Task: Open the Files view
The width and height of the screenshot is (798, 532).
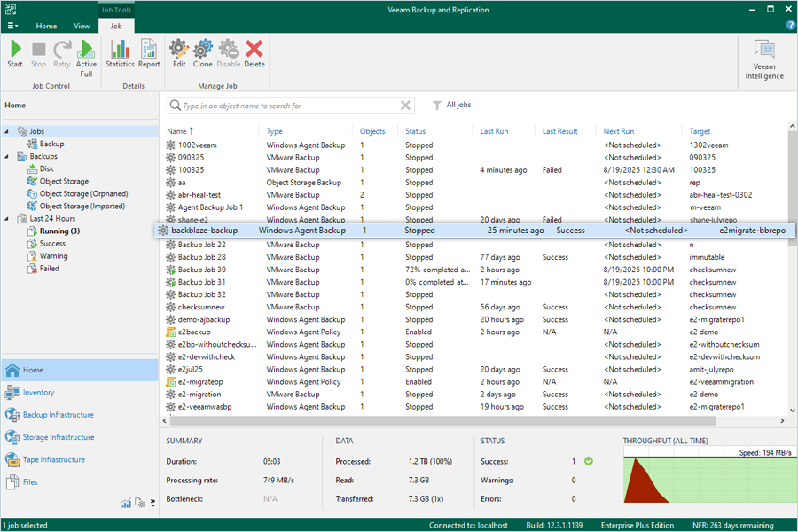Action: click(80, 482)
